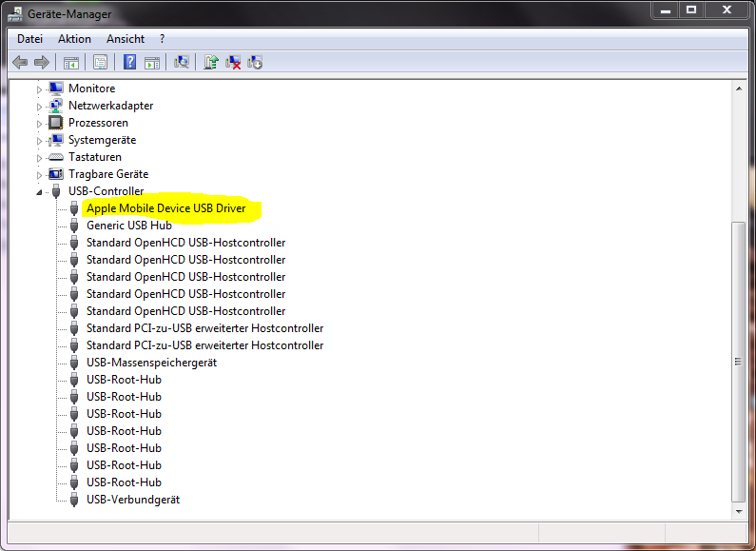Click the Tragbare Geräte category icon
The height and width of the screenshot is (551, 756).
click(x=56, y=174)
